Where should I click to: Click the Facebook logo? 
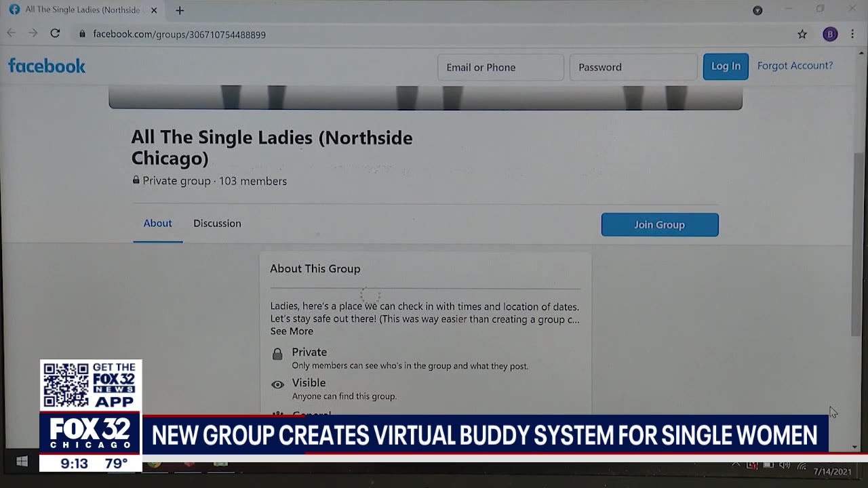pyautogui.click(x=46, y=66)
